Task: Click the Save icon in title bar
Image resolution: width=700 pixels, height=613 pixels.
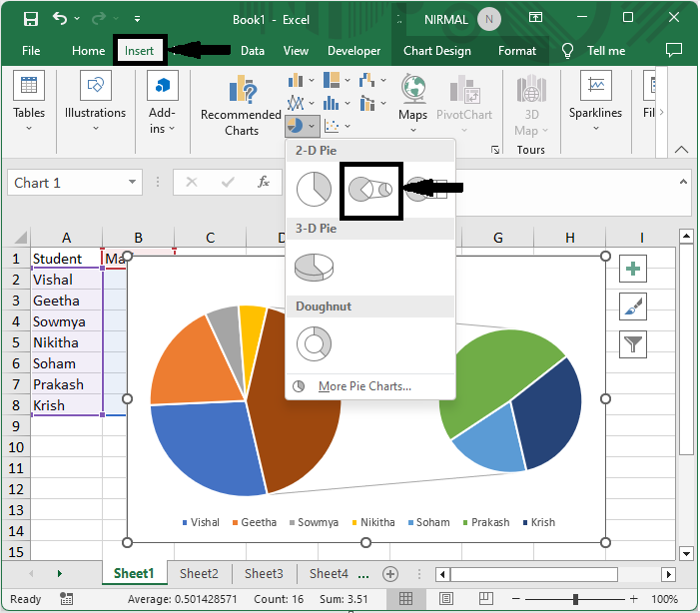Action: pos(31,19)
